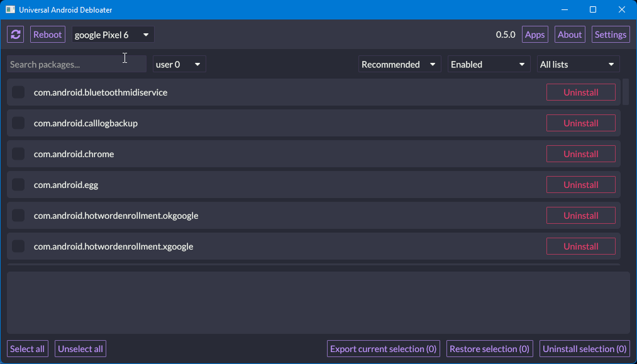Image resolution: width=637 pixels, height=364 pixels.
Task: Select the com.android.egg checkbox
Action: click(19, 185)
